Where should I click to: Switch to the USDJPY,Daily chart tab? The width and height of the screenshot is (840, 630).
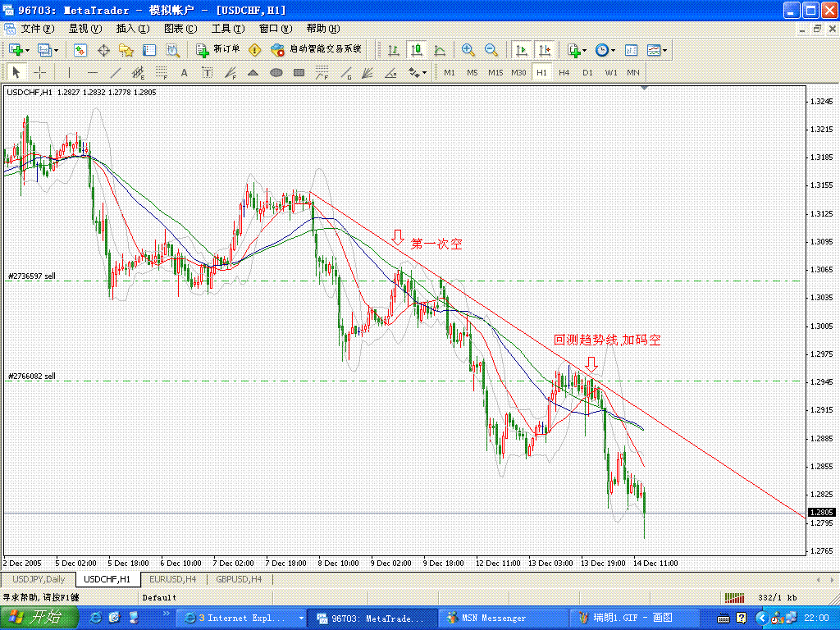(39, 579)
